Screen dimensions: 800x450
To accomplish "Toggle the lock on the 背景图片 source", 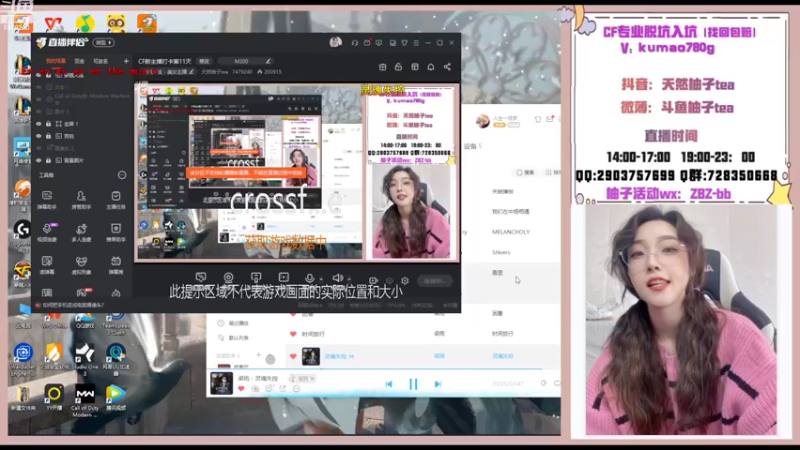I will (x=48, y=160).
